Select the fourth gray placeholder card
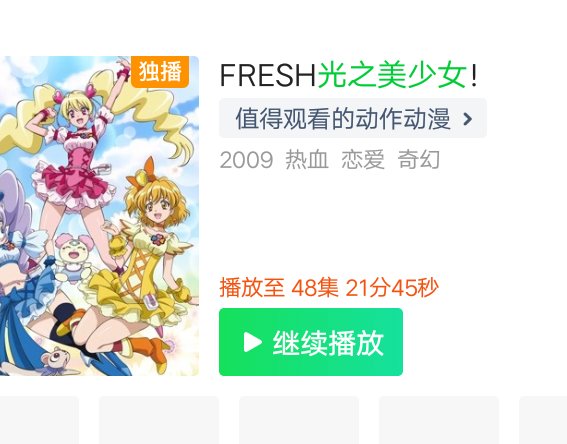Viewport: 567px width, 444px height. (x=439, y=420)
